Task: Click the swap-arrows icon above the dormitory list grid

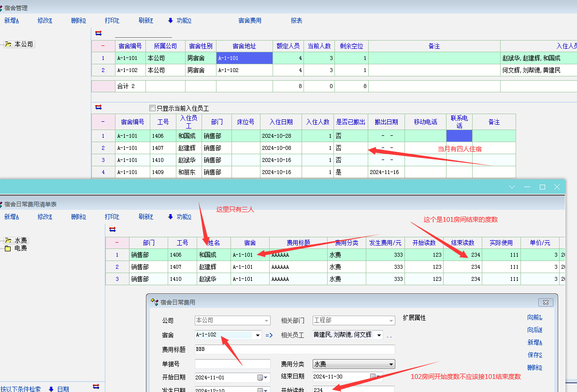Action: (99, 33)
